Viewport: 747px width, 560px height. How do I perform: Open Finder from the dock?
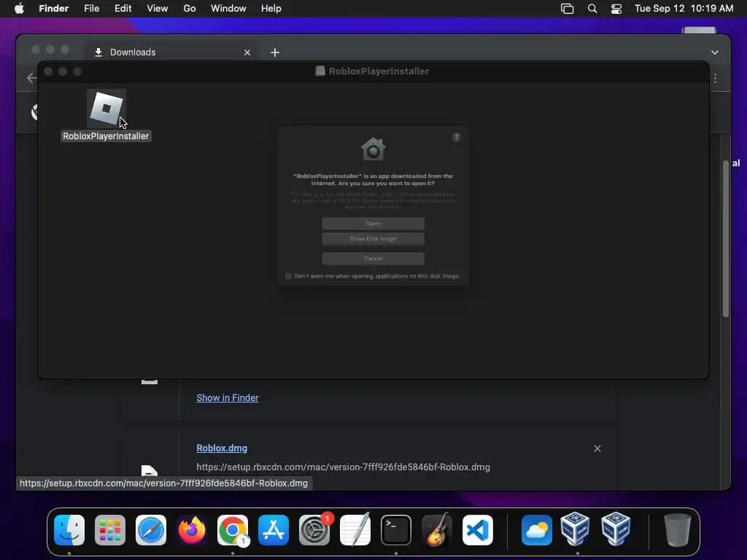69,530
